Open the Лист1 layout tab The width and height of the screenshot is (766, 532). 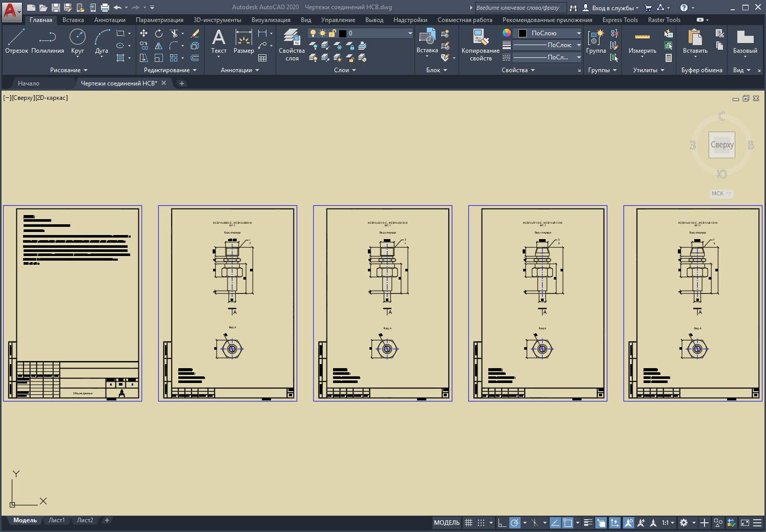(x=56, y=520)
